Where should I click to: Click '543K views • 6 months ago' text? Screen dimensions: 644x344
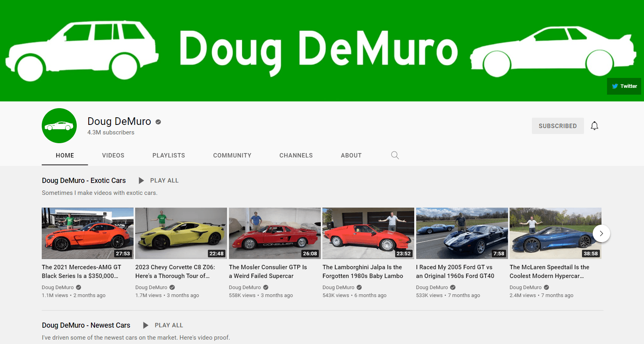tap(354, 295)
